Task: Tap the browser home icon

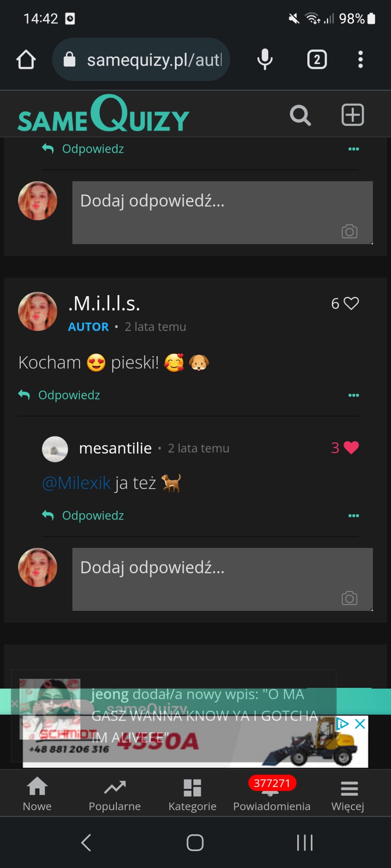Action: (26, 60)
